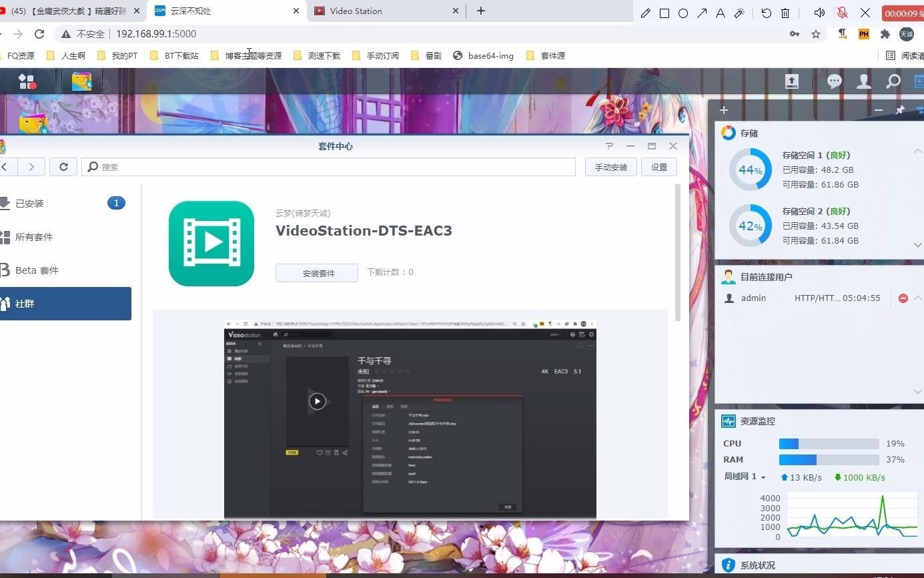This screenshot has width=924, height=578.
Task: Click the Package Center icon in DSM taskbar
Action: click(81, 81)
